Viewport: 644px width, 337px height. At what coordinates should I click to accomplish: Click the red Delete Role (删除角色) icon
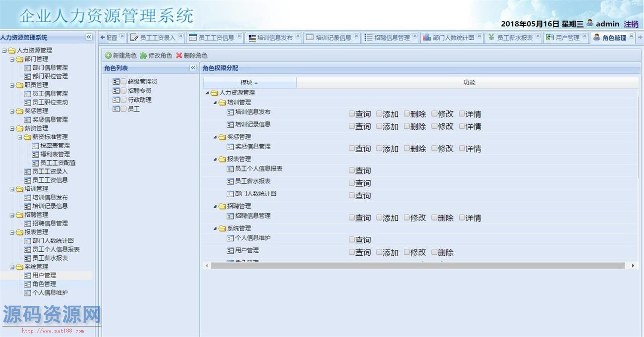[179, 56]
